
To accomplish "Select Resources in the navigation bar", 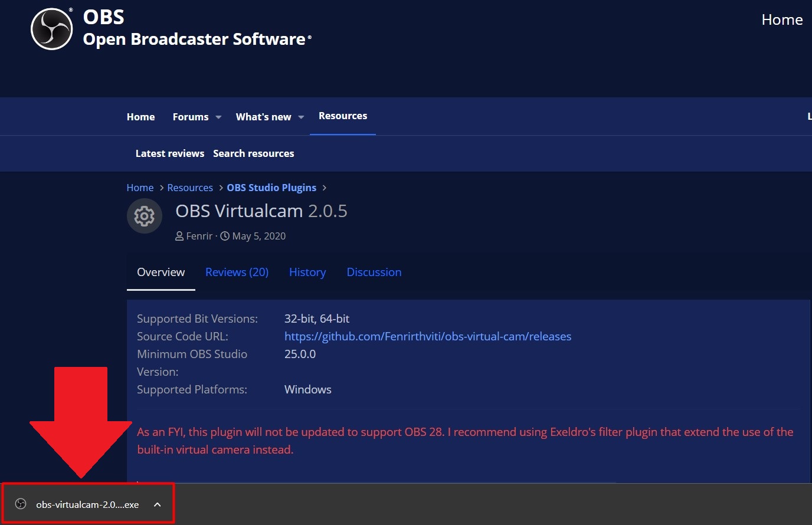I will click(x=342, y=116).
